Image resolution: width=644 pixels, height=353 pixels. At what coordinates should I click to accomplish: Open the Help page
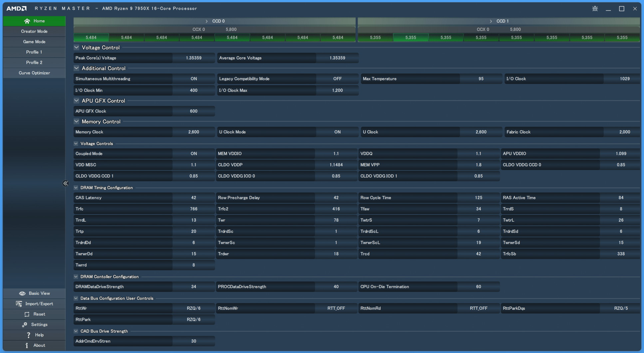point(34,335)
